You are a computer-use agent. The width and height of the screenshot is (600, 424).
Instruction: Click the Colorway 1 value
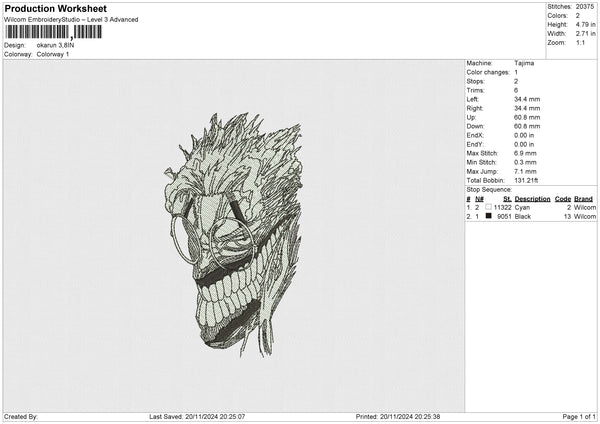(51, 54)
